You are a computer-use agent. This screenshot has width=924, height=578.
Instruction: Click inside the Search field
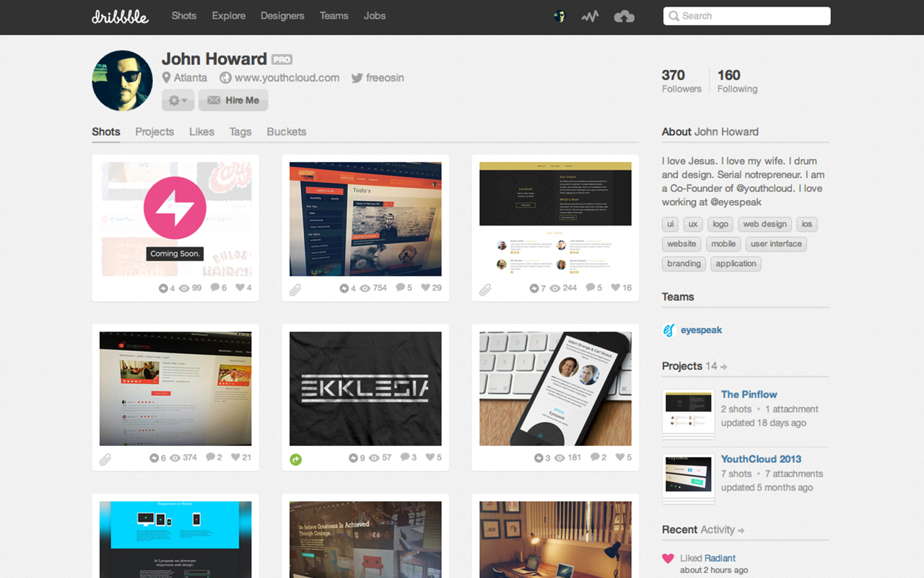(x=746, y=15)
